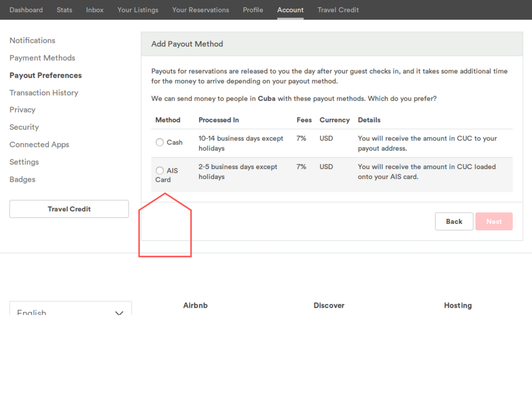Viewport: 532px width, 399px height.
Task: Open Notifications in the sidebar
Action: click(x=32, y=41)
